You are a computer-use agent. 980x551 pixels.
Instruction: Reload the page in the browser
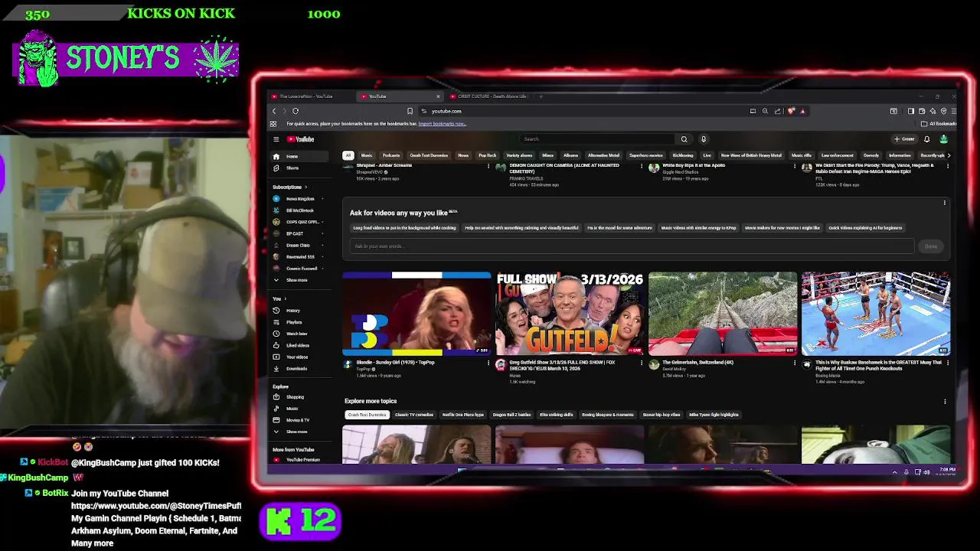coord(296,111)
